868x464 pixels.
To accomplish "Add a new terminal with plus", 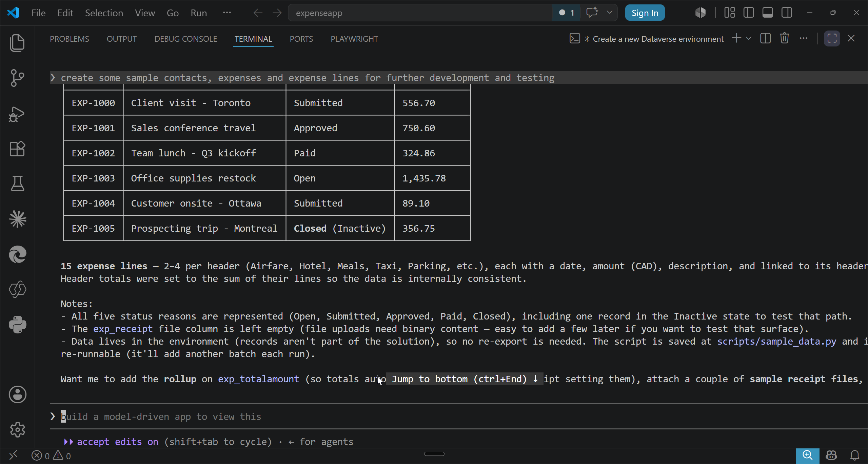I will (736, 38).
